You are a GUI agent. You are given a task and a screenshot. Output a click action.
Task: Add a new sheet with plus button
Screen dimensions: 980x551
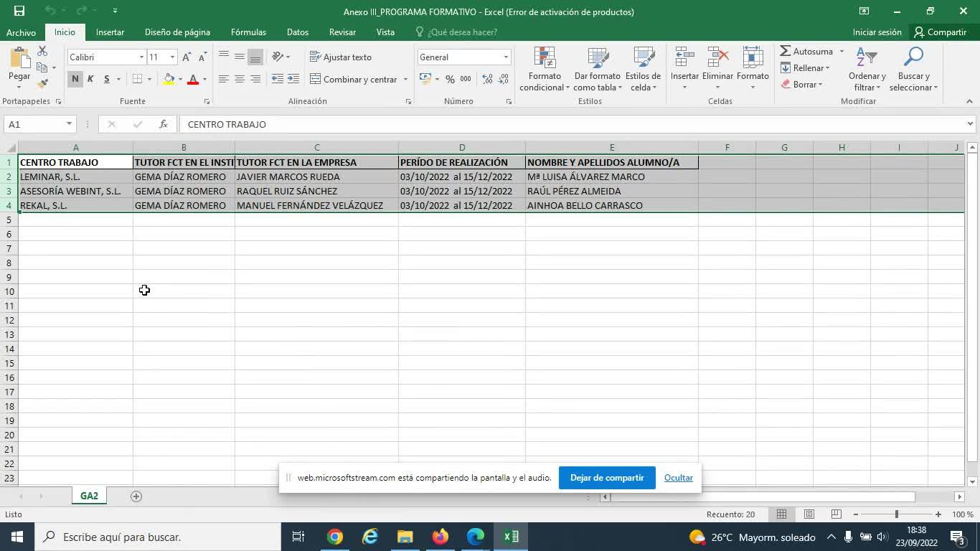[136, 496]
